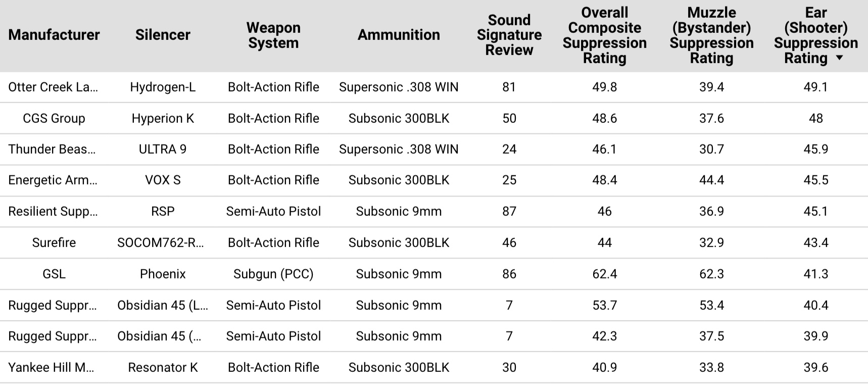Click the Otter Creek Labs manufacturer cell
This screenshot has width=868, height=385.
pos(53,87)
